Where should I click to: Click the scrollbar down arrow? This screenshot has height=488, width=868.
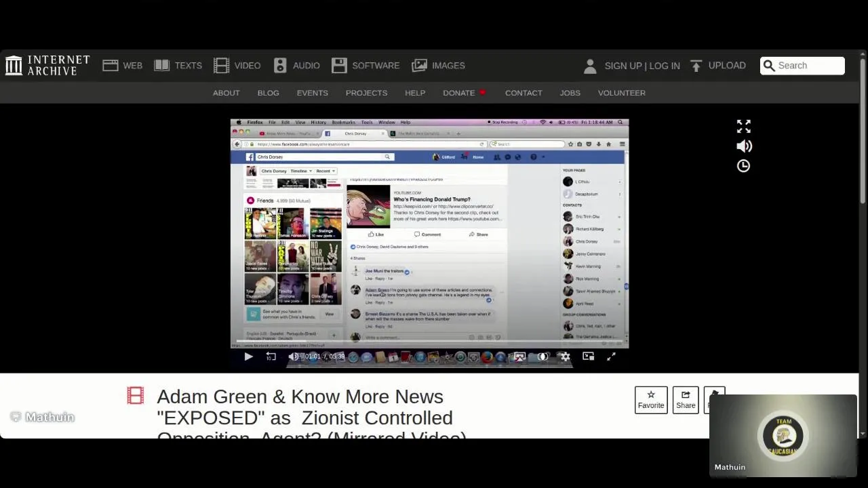click(863, 434)
